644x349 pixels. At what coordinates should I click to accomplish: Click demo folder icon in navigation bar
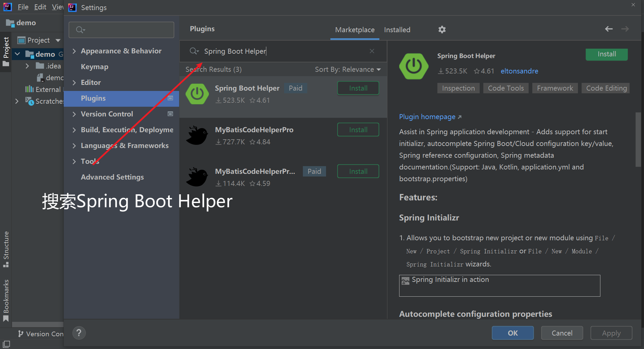(10, 23)
